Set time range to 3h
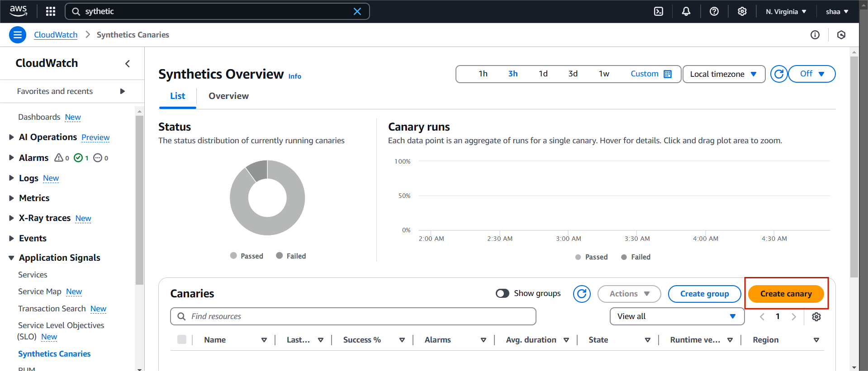868x371 pixels. pyautogui.click(x=513, y=74)
